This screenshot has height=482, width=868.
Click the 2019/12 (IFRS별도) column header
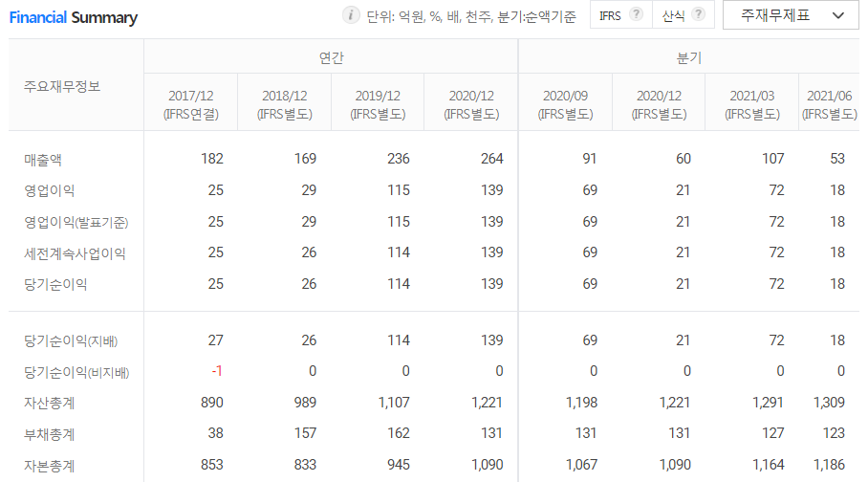coord(378,104)
